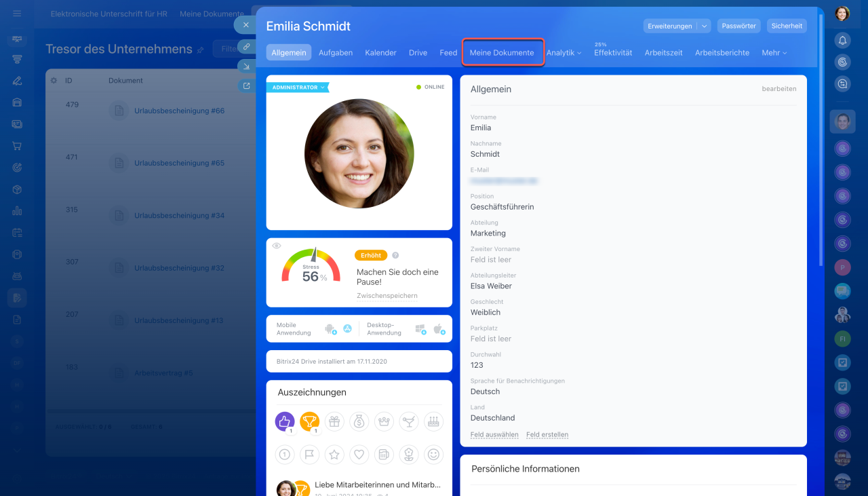The image size is (868, 496).
Task: Open the Erweiterungen dropdown arrow
Action: pos(705,26)
